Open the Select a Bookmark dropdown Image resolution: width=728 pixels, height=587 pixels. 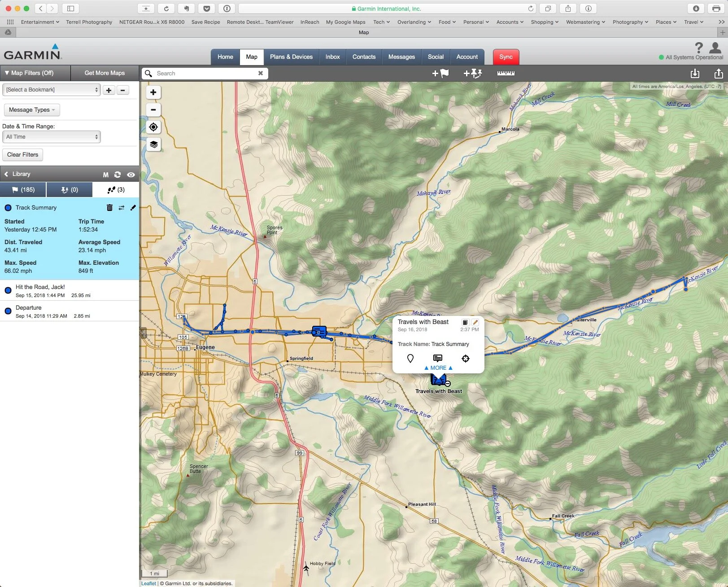coord(51,90)
